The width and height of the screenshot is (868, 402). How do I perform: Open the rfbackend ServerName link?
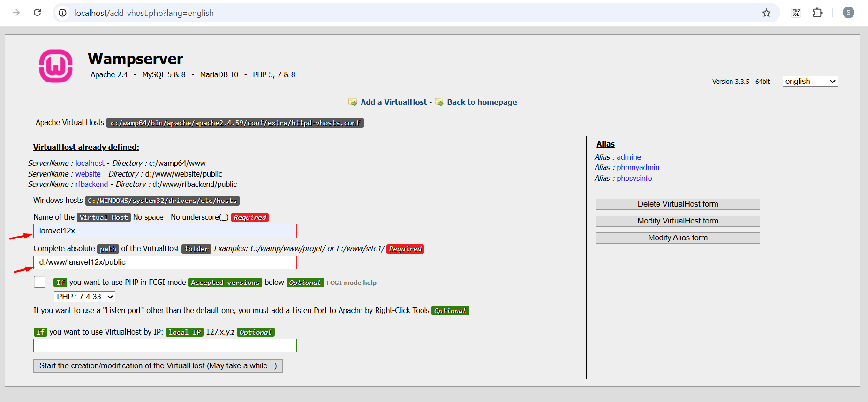(91, 184)
